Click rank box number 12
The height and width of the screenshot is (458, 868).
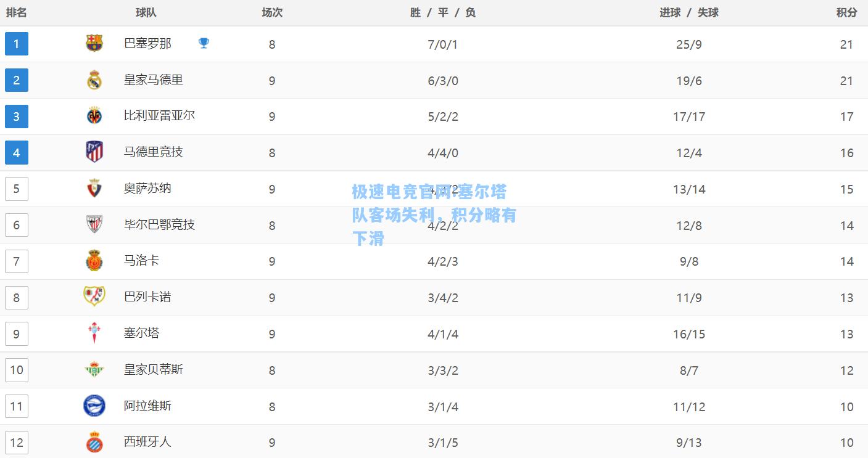point(17,443)
